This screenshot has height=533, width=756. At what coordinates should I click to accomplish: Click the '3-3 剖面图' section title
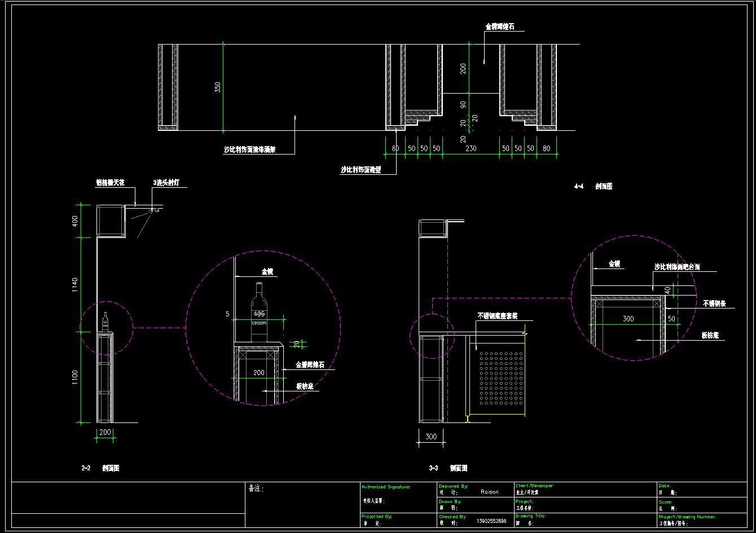point(448,468)
